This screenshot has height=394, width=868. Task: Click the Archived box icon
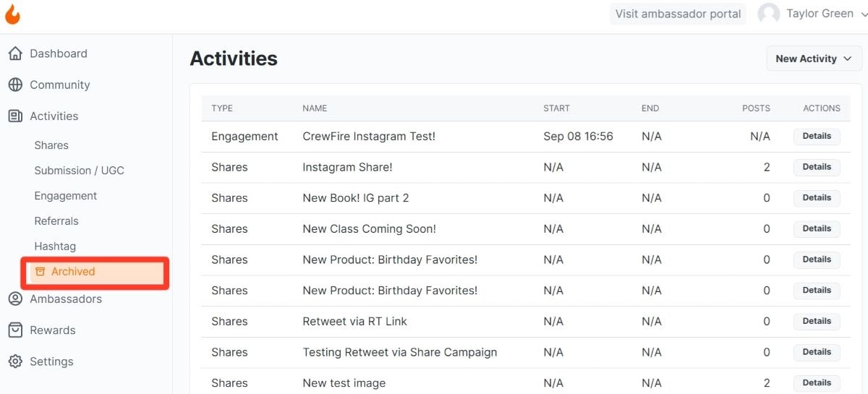(x=41, y=272)
